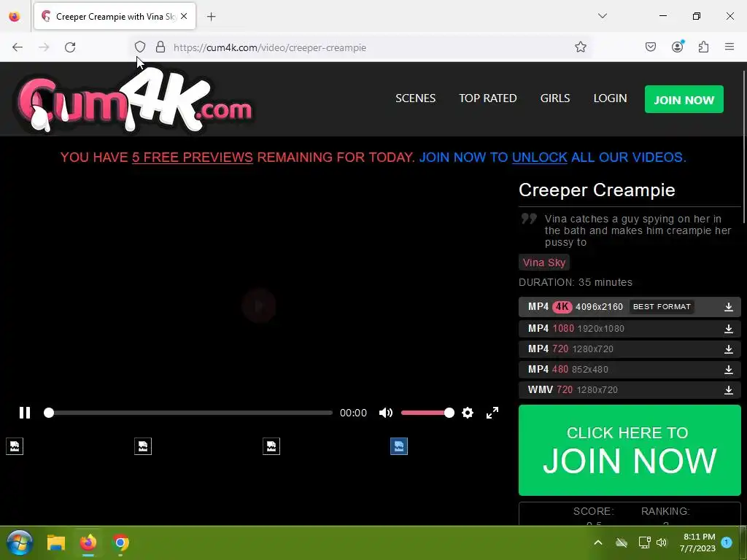Open the LOGIN page

point(610,98)
